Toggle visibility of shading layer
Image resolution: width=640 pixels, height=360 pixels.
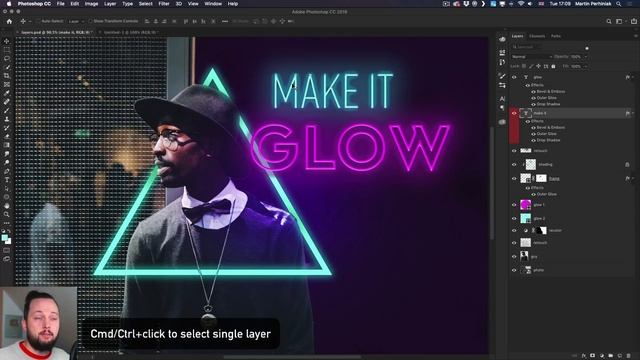click(514, 164)
